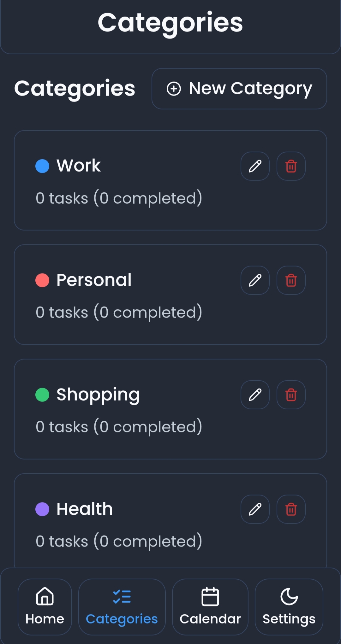Select the red color dot beside Personal
Image resolution: width=341 pixels, height=644 pixels.
(42, 279)
